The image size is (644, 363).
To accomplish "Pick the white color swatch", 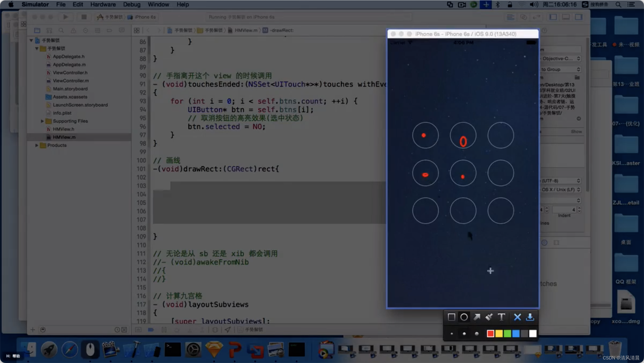I will (533, 333).
